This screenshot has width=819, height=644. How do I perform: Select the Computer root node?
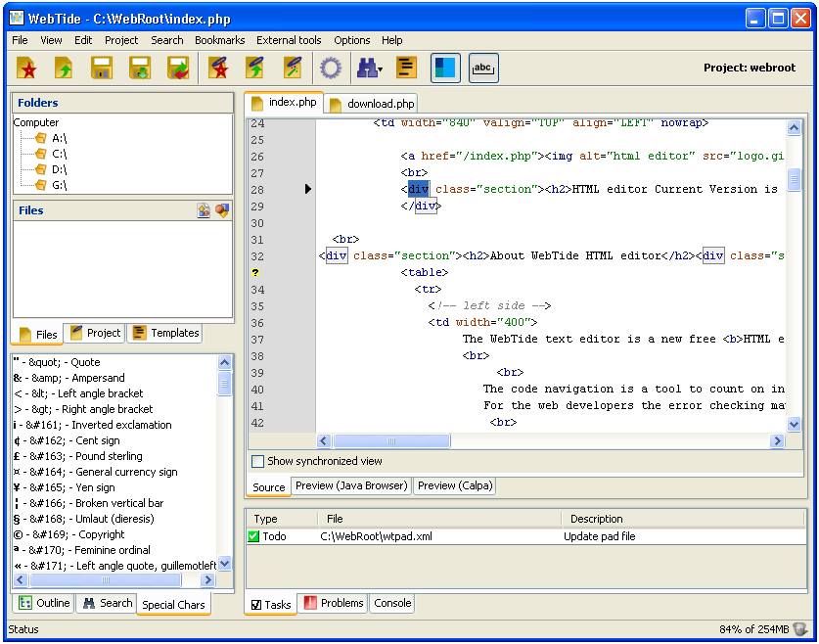(36, 122)
